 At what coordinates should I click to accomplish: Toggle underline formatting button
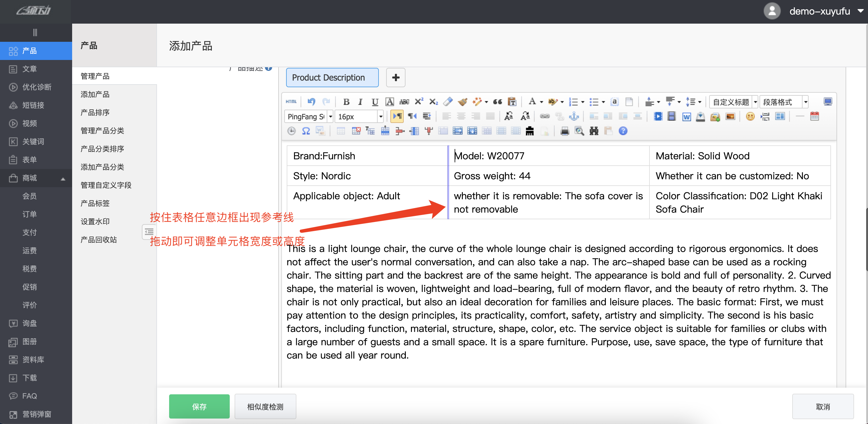tap(375, 102)
